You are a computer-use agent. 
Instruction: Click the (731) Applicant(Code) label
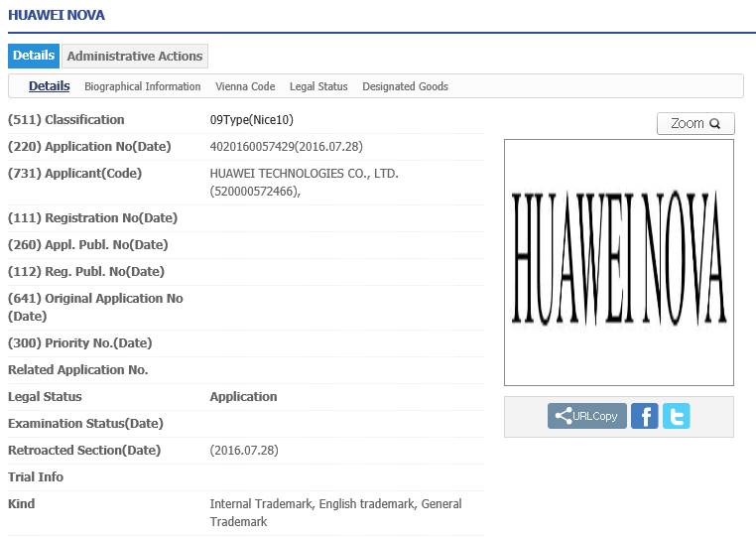(74, 174)
